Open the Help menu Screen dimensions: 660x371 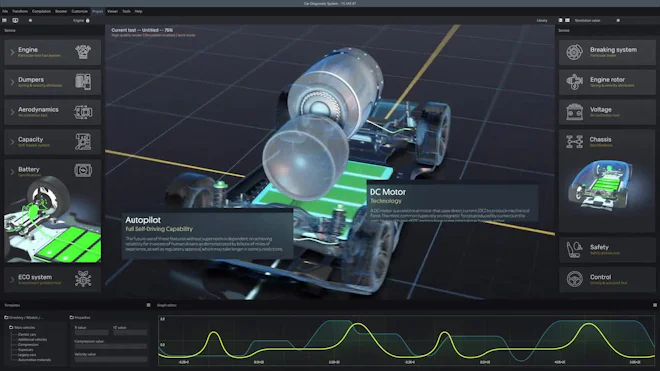coord(138,11)
